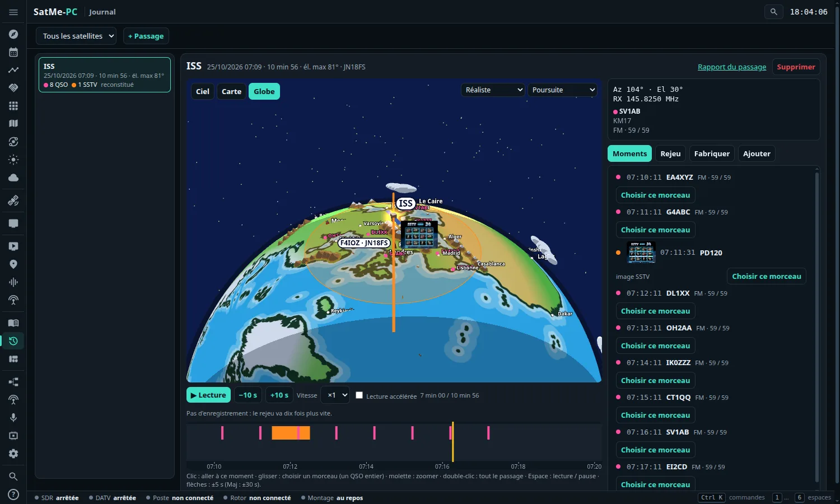Click the Supprimer button

click(796, 67)
